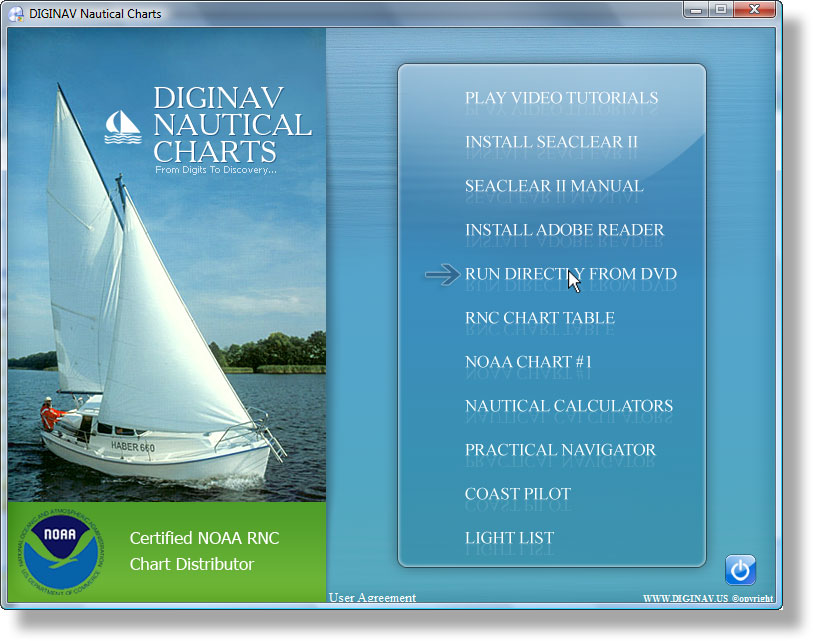The height and width of the screenshot is (641, 813).
Task: View the User Agreement link
Action: (372, 597)
